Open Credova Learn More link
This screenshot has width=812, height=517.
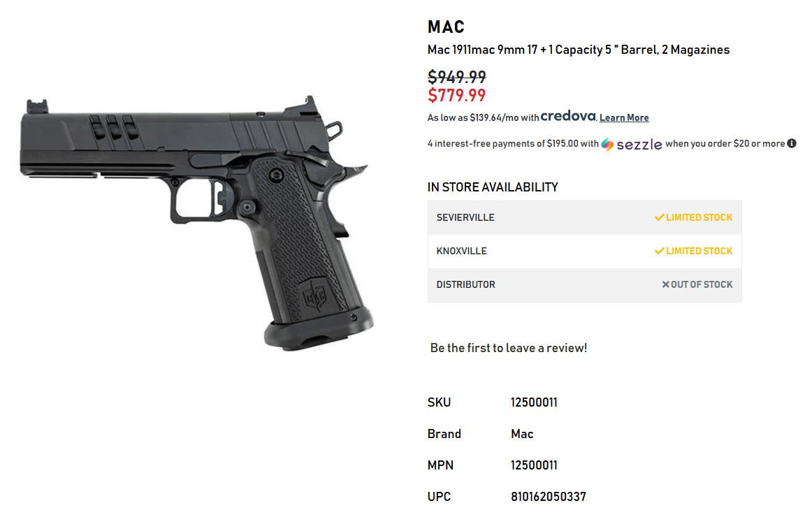click(x=624, y=117)
